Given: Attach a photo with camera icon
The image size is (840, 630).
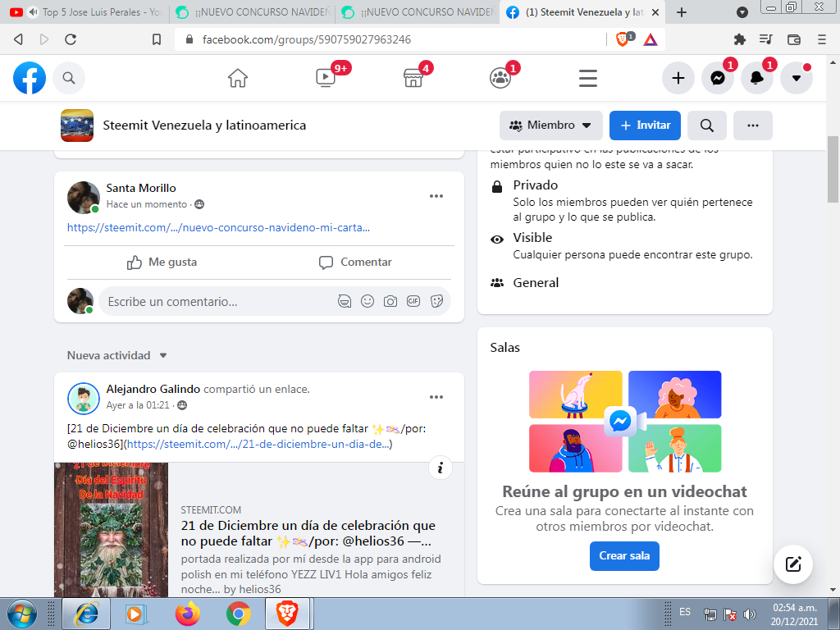Looking at the screenshot, I should click(390, 301).
